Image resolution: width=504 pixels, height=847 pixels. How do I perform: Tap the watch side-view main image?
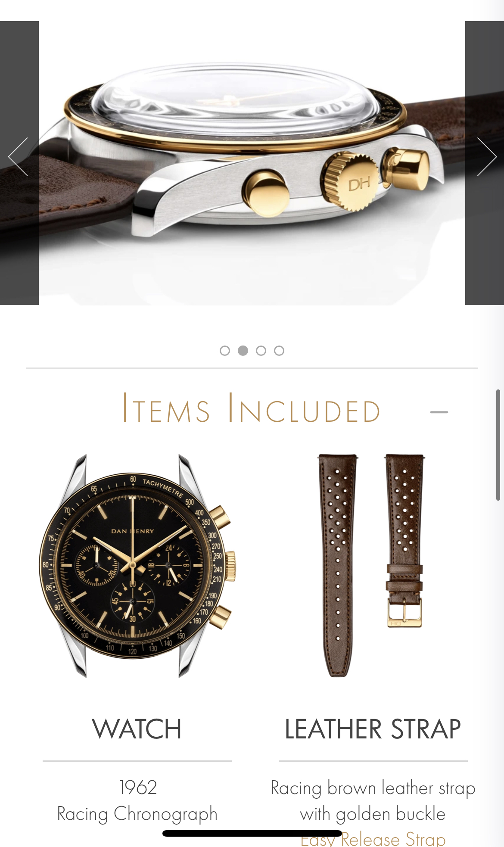click(x=252, y=163)
